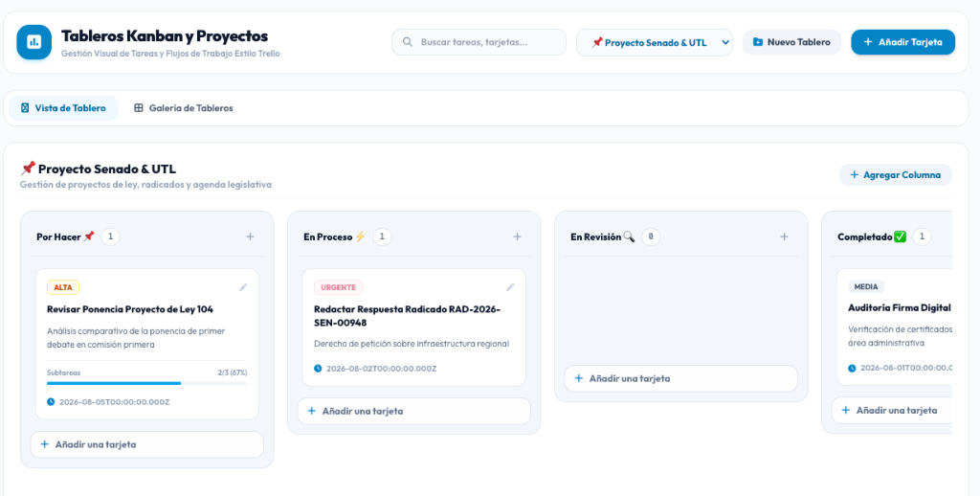Edit the Revisar Ponencia card via pencil icon

click(243, 287)
